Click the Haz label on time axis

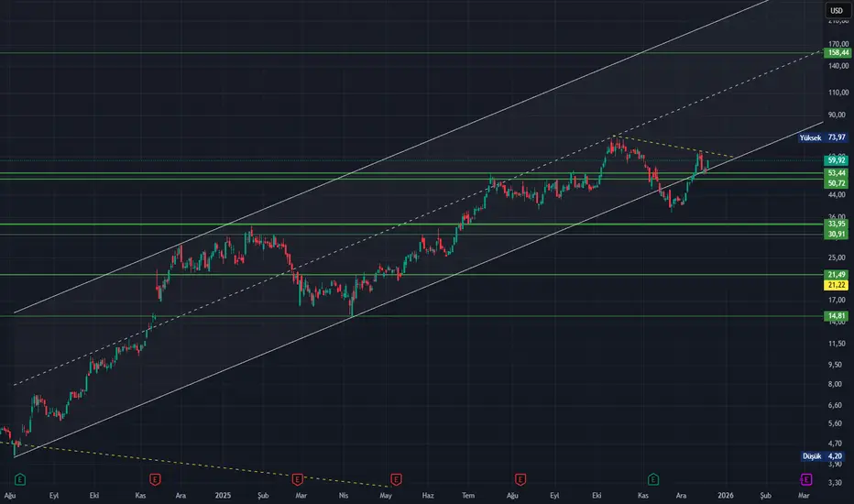428,495
